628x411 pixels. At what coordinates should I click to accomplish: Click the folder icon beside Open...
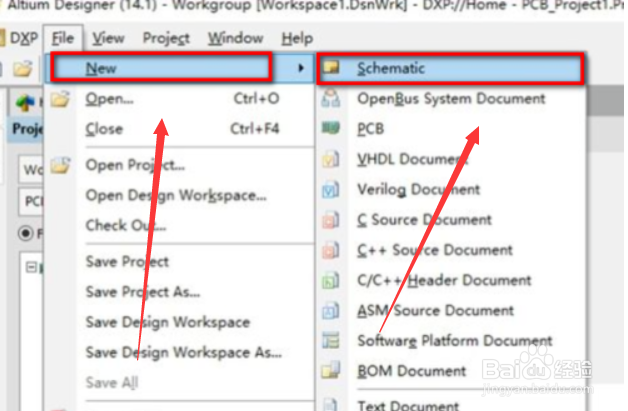[x=60, y=99]
